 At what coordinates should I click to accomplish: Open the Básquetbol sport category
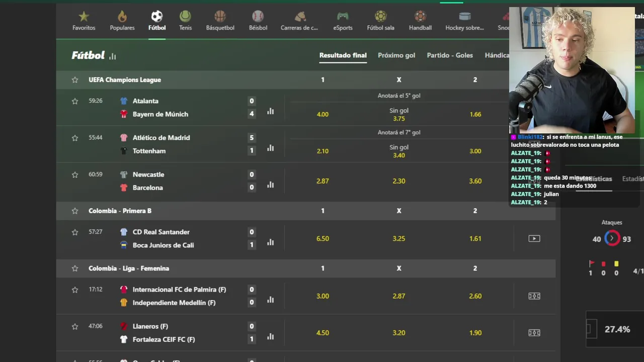(x=220, y=21)
